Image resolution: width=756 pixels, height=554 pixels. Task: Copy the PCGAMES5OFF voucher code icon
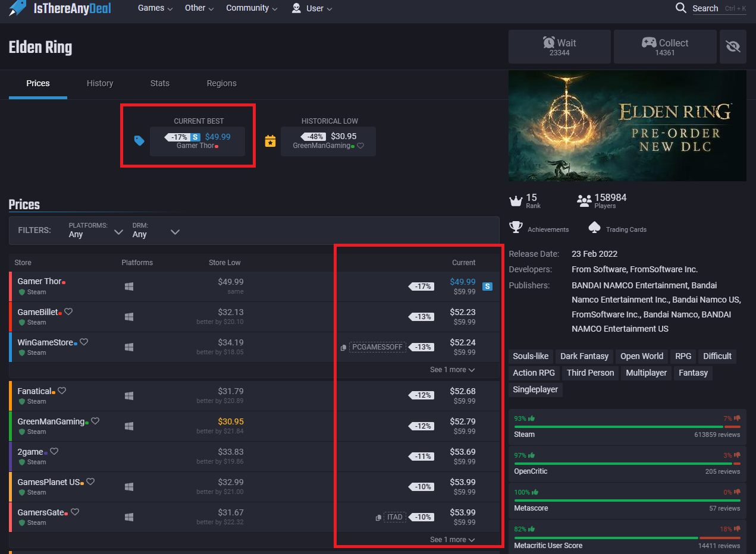point(344,348)
